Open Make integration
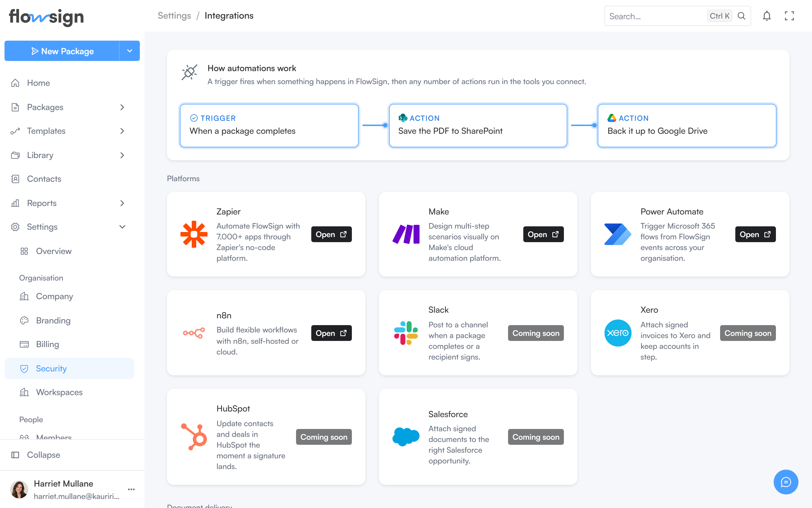The image size is (812, 508). click(x=543, y=234)
